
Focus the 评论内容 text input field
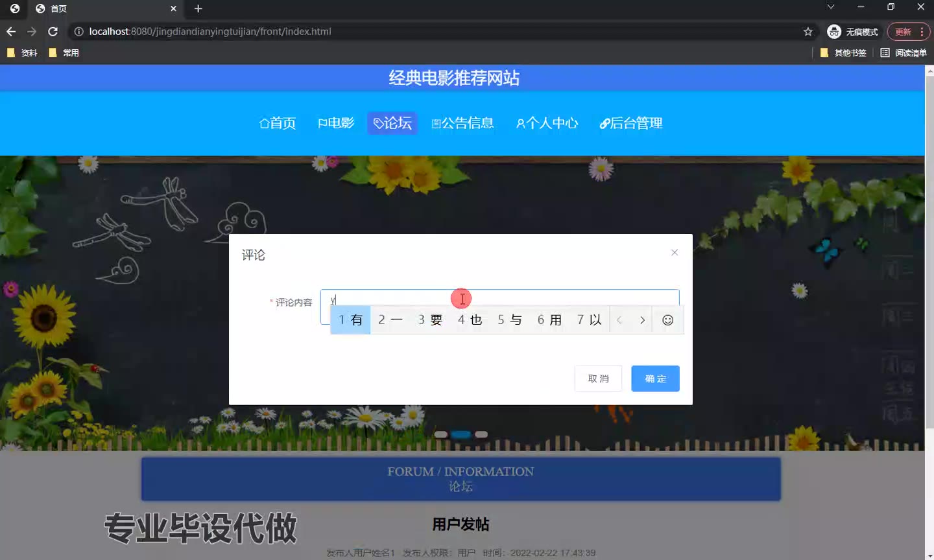click(499, 307)
